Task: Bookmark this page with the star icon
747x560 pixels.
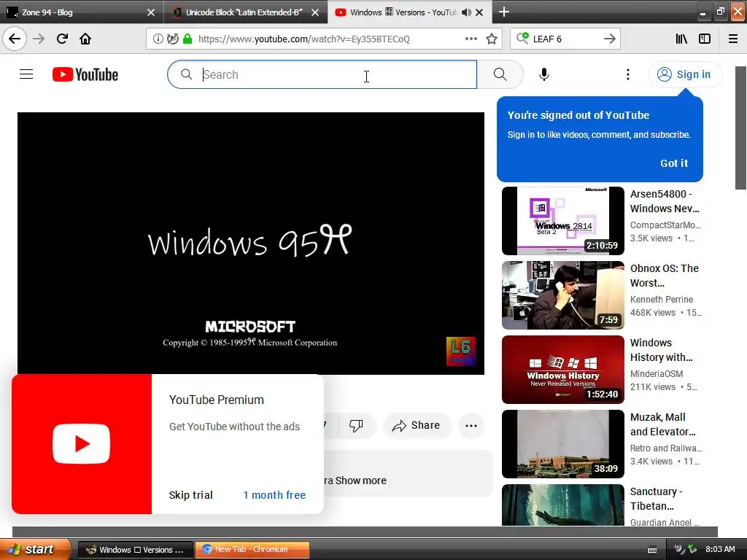Action: [x=492, y=39]
